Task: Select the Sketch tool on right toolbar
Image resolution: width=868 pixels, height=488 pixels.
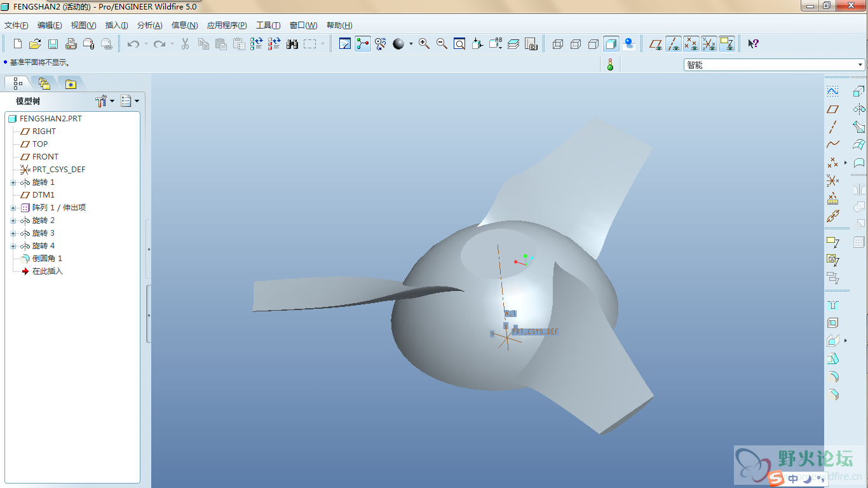Action: click(832, 91)
